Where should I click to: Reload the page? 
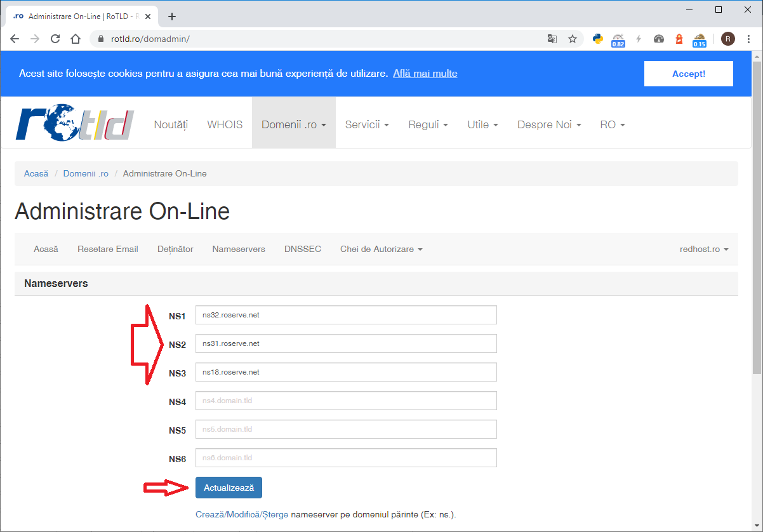click(55, 39)
